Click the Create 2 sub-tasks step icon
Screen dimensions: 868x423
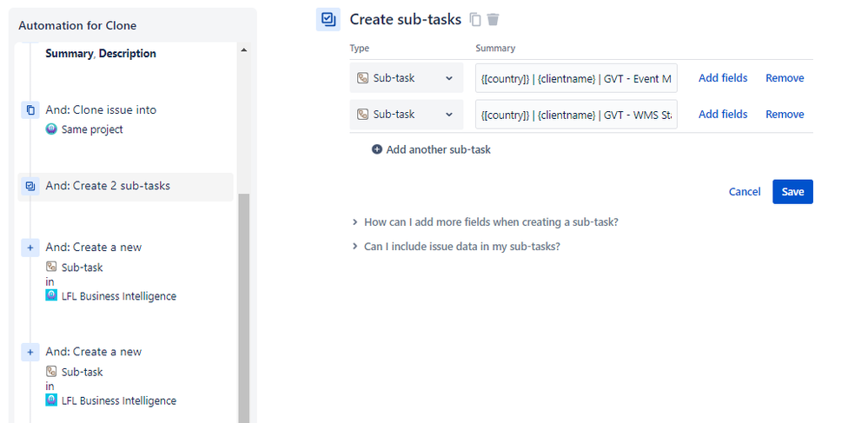30,186
